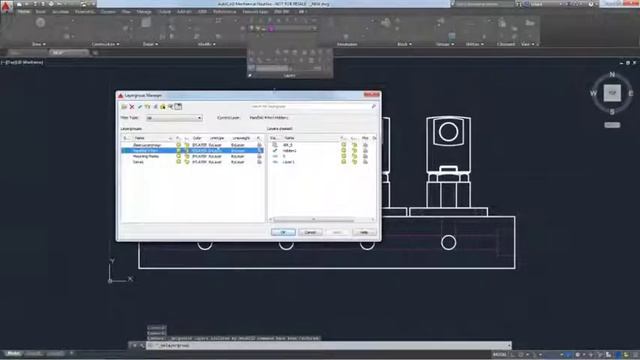
Task: Open the Filter Type dropdown
Action: coord(174,118)
